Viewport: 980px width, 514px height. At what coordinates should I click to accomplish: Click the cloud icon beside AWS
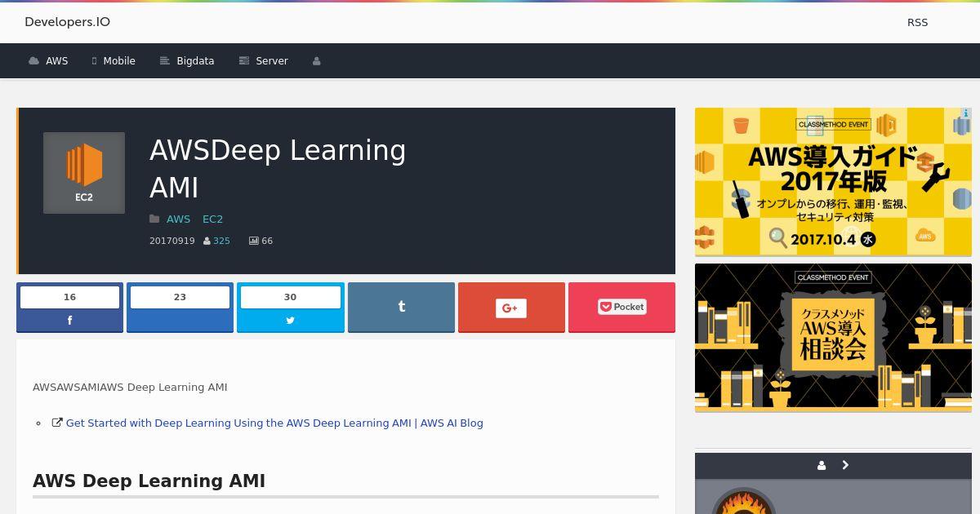[33, 61]
